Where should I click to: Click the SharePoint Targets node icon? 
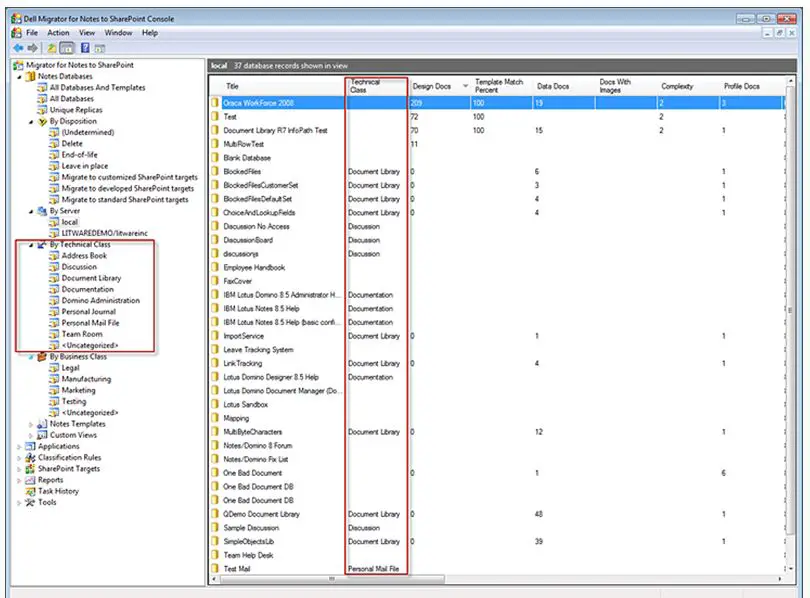[x=30, y=469]
